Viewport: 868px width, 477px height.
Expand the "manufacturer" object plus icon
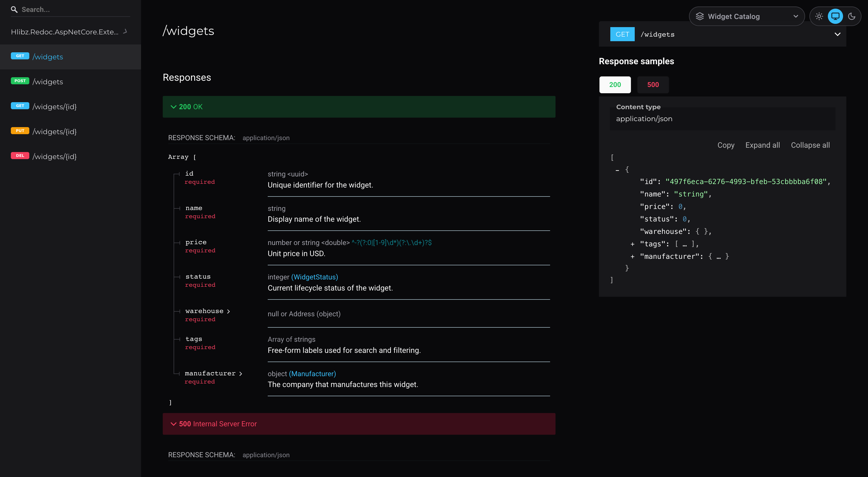click(633, 257)
